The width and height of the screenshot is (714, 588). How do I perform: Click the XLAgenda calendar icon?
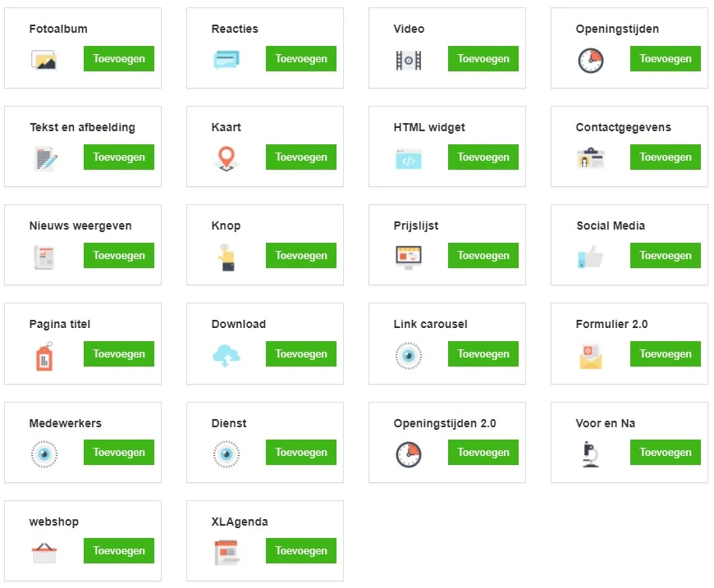pyautogui.click(x=227, y=552)
